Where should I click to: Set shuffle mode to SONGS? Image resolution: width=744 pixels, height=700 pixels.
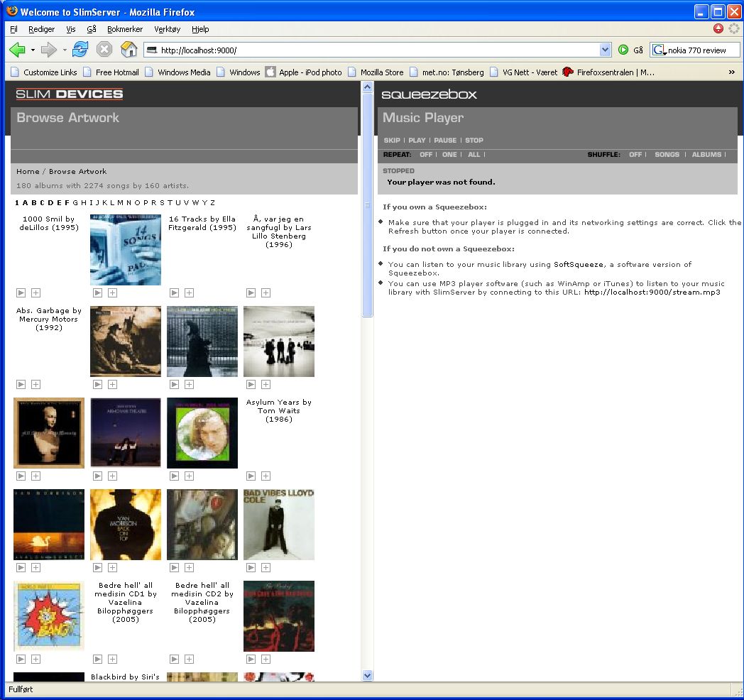(x=667, y=155)
